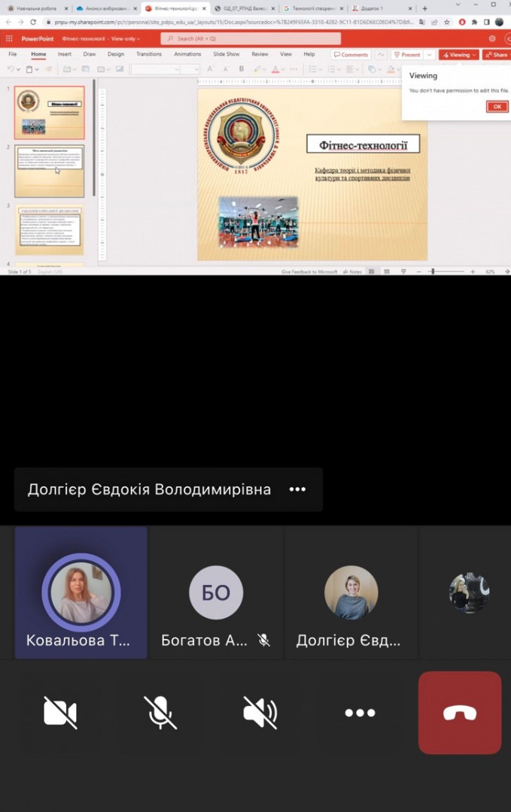Switch to the Insert ribbon tab

[x=65, y=54]
